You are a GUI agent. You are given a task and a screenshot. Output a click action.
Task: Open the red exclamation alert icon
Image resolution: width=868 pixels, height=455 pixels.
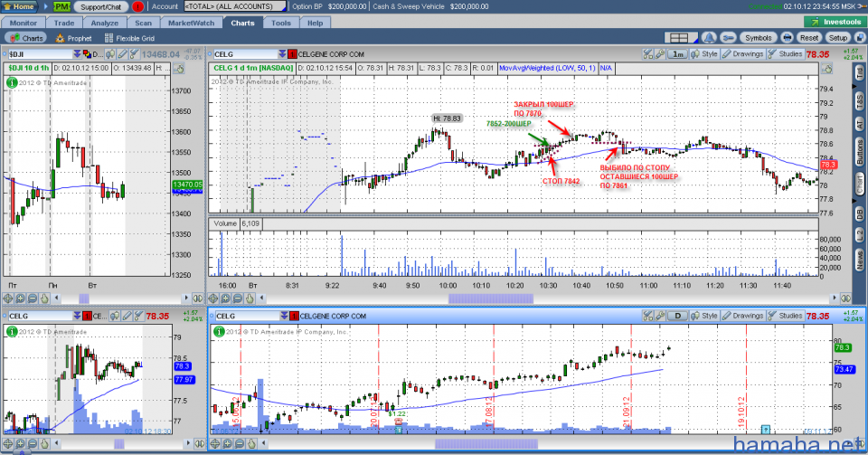(137, 6)
